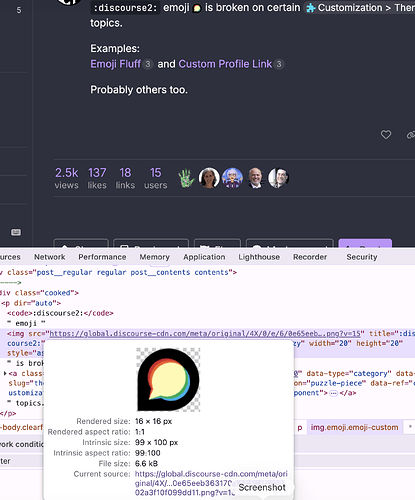415x500 pixels.
Task: Open the current source URL in tooltip
Action: (x=211, y=483)
